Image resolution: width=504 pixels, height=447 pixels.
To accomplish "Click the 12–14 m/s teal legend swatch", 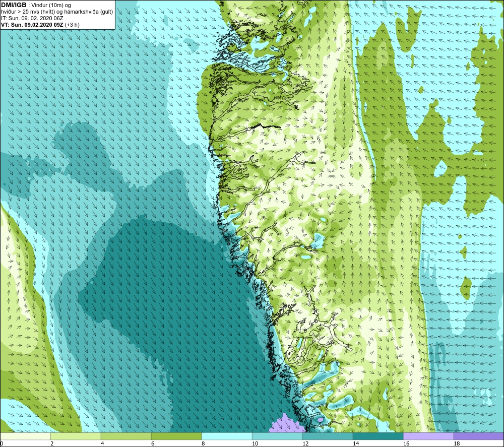I will [328, 436].
